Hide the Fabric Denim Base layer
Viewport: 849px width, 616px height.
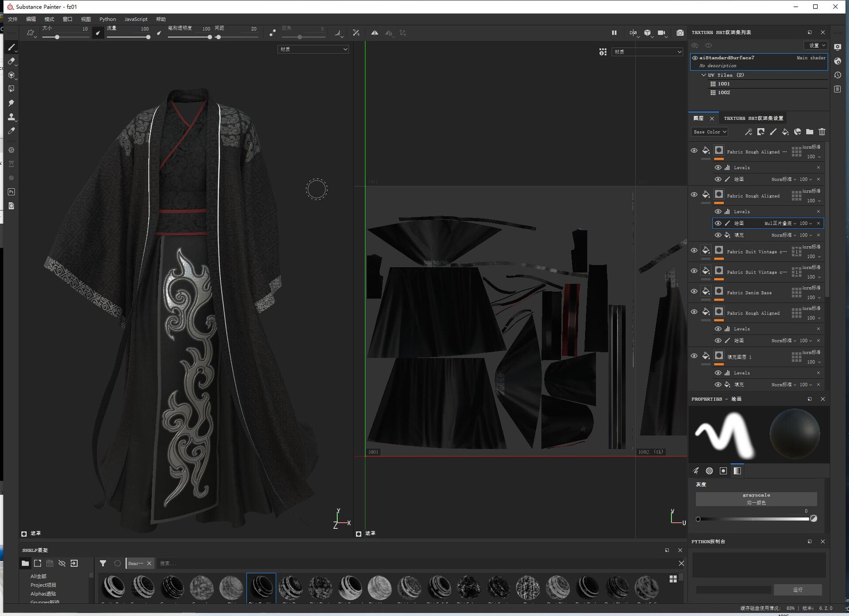coord(694,291)
